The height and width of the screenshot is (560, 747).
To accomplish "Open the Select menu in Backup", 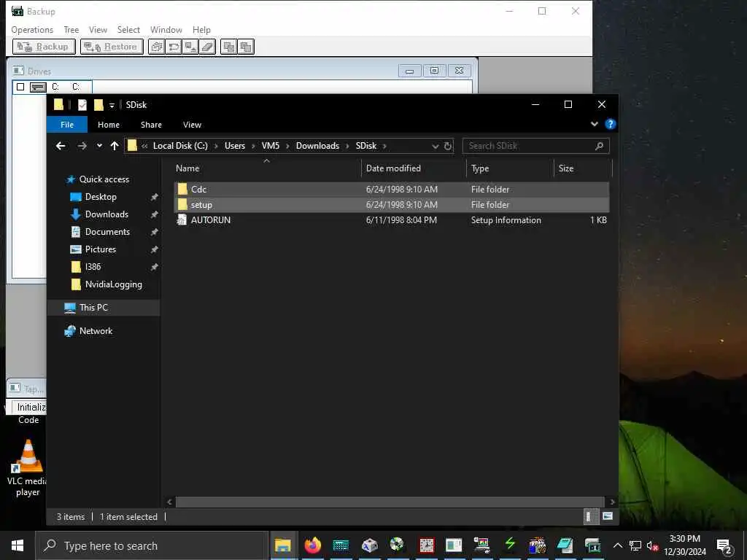I will click(128, 29).
